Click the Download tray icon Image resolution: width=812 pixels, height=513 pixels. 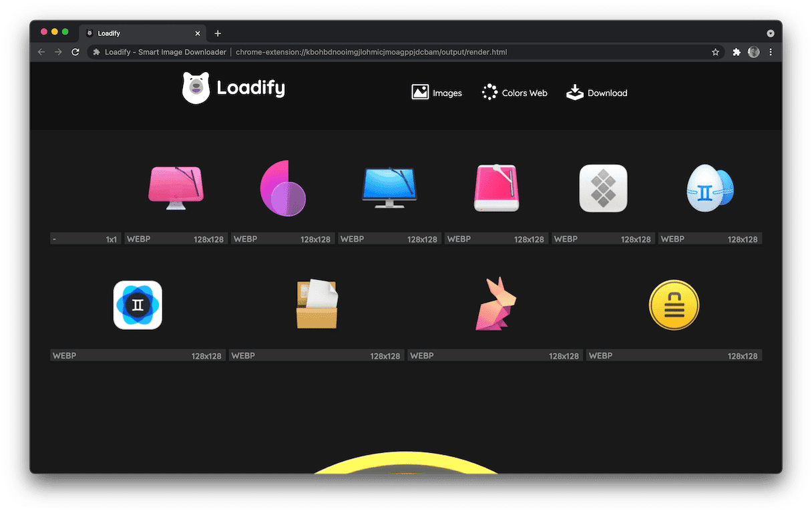[575, 92]
